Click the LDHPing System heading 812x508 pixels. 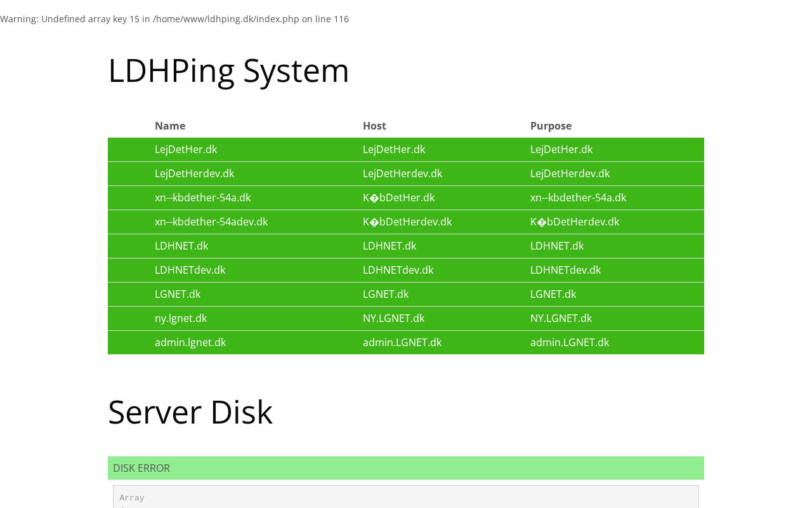pyautogui.click(x=228, y=70)
